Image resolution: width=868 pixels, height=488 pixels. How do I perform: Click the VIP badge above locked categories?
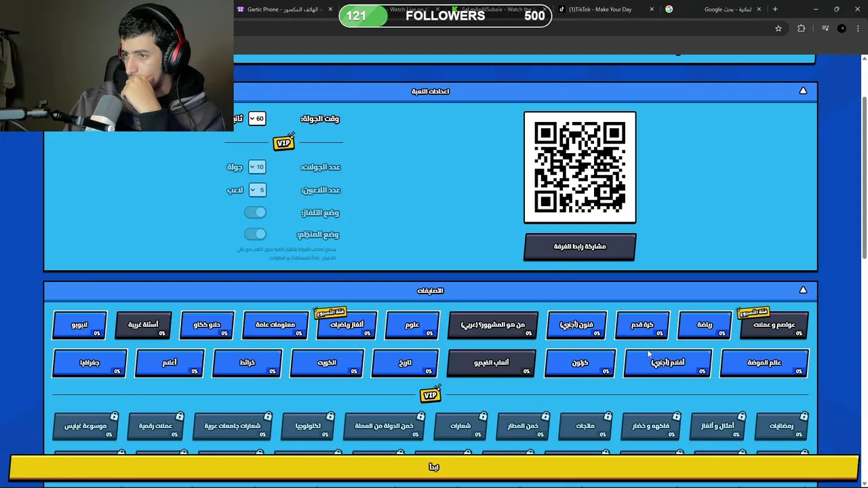click(431, 394)
